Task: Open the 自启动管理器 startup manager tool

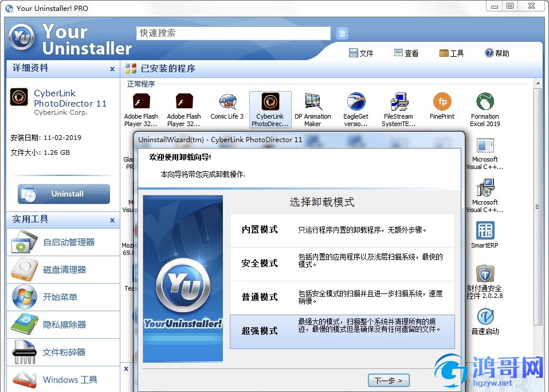Action: pyautogui.click(x=64, y=242)
